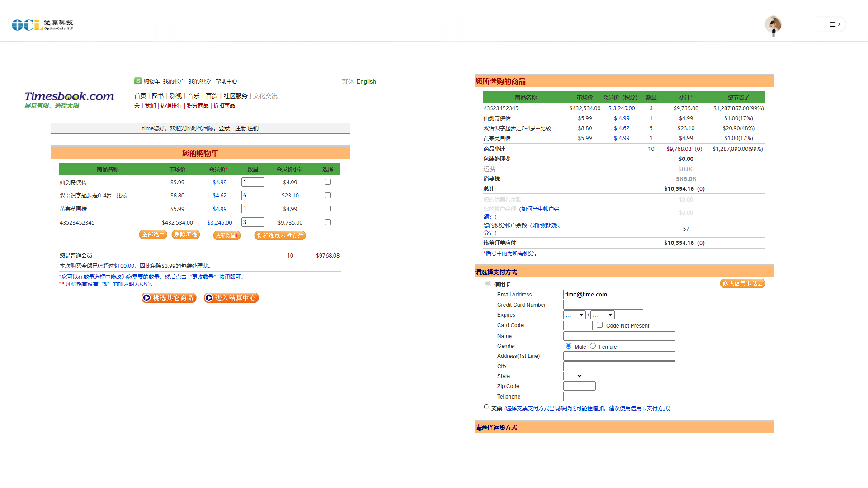The width and height of the screenshot is (868, 488).
Task: Expand the State dropdown
Action: coord(573,376)
